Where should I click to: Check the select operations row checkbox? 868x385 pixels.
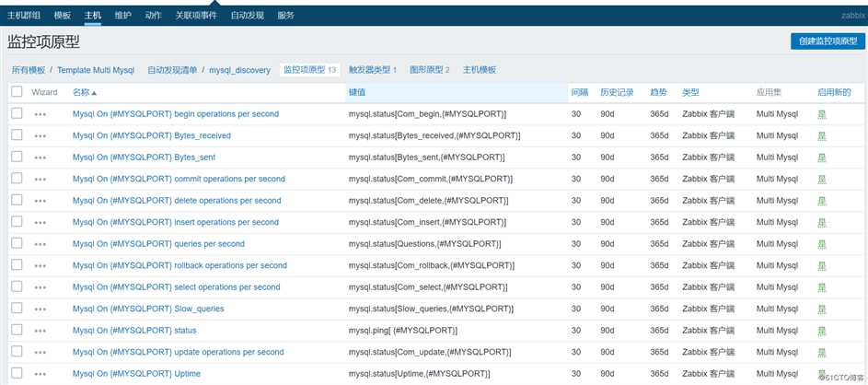(x=17, y=286)
